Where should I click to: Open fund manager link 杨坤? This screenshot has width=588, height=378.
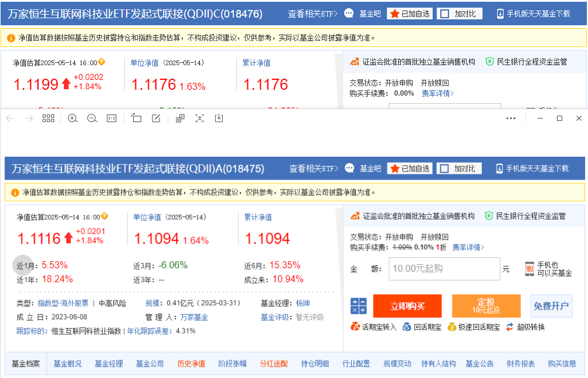point(303,303)
